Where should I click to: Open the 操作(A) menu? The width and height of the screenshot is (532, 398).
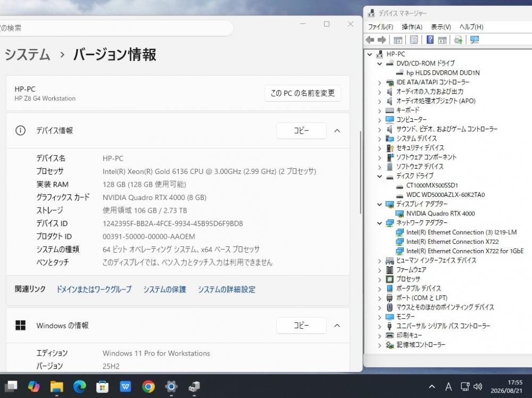coord(412,27)
